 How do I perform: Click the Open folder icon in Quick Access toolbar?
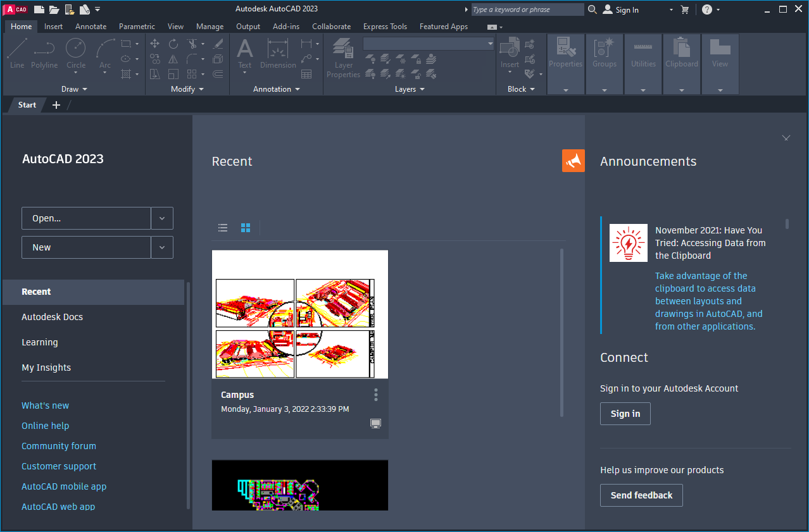54,9
